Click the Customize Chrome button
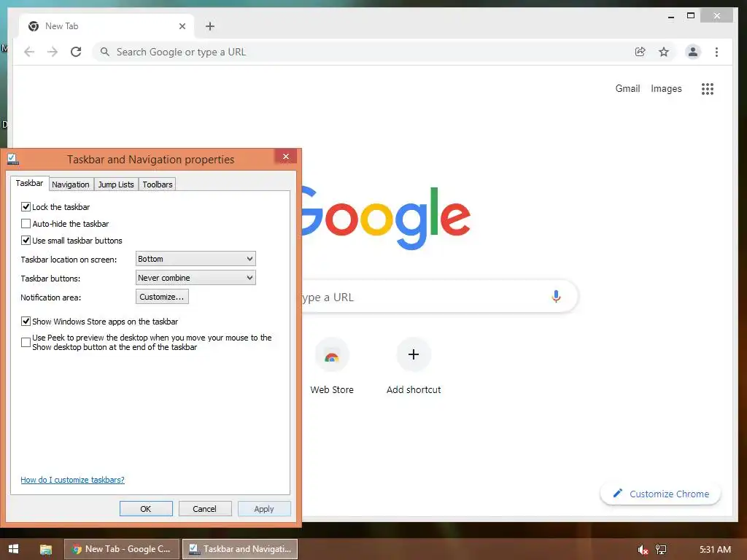This screenshot has height=560, width=747. click(660, 494)
